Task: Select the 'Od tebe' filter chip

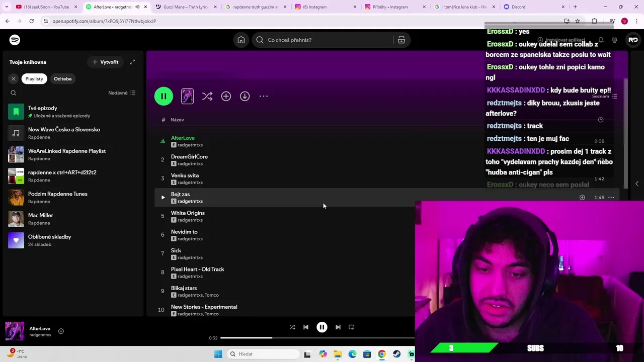Action: [63, 78]
